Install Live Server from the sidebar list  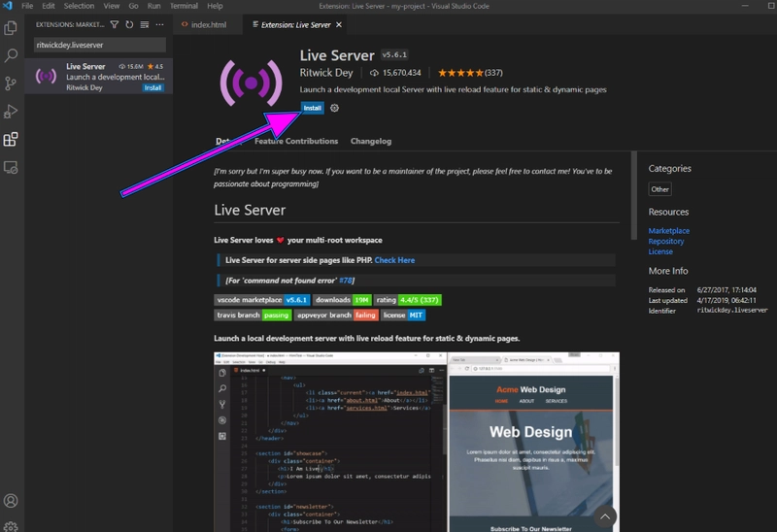tap(152, 87)
